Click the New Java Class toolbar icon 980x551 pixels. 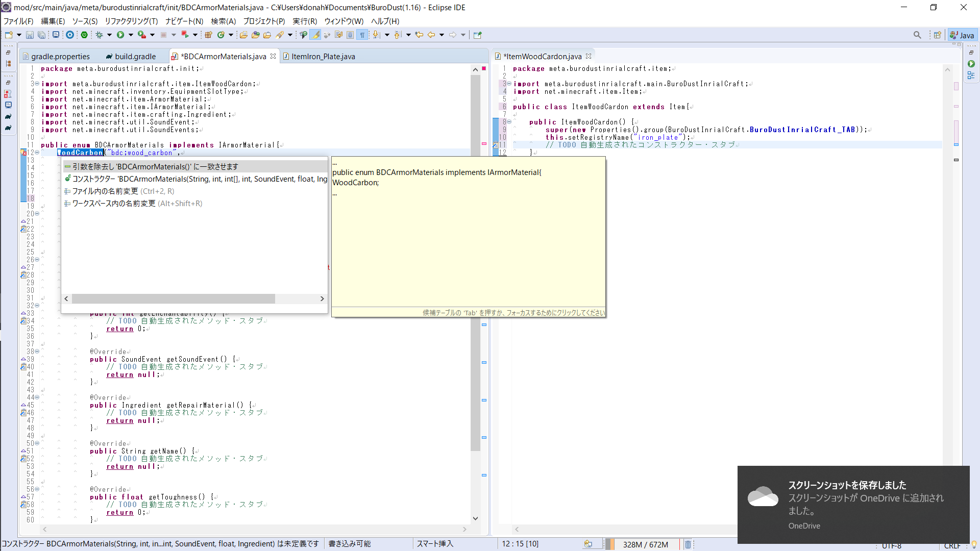(x=221, y=35)
